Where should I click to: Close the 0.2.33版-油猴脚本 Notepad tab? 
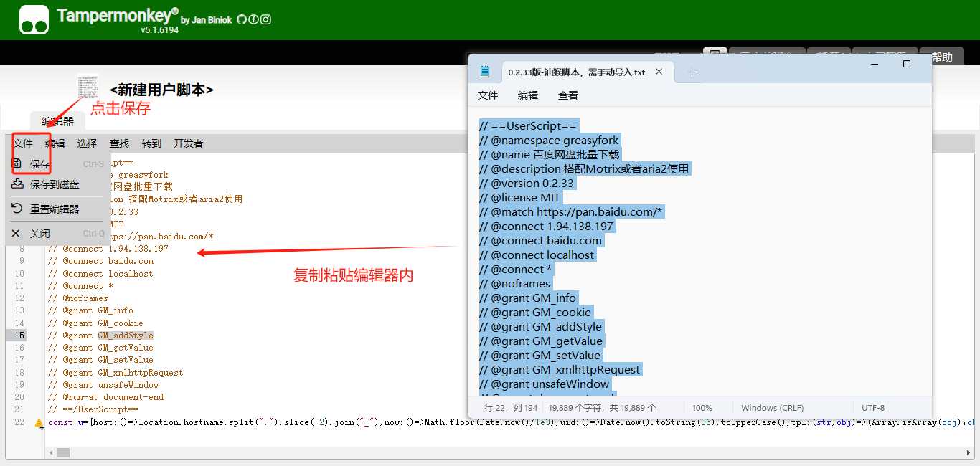[659, 72]
